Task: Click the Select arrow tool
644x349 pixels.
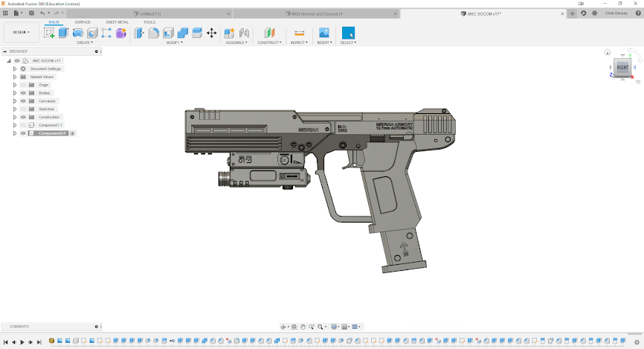Action: [348, 33]
